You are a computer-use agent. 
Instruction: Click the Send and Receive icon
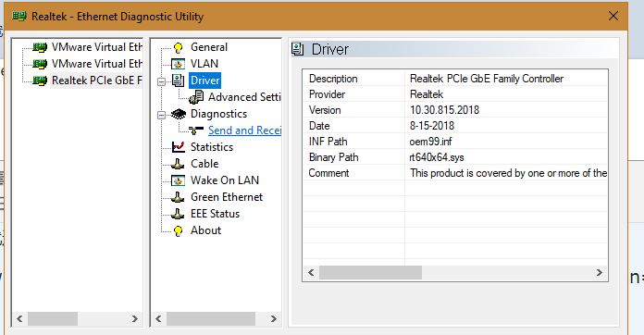[x=196, y=130]
